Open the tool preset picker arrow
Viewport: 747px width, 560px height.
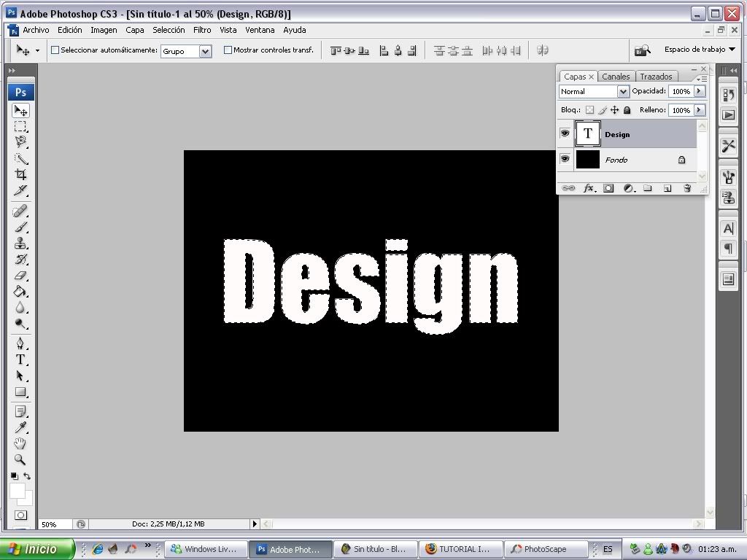click(37, 50)
